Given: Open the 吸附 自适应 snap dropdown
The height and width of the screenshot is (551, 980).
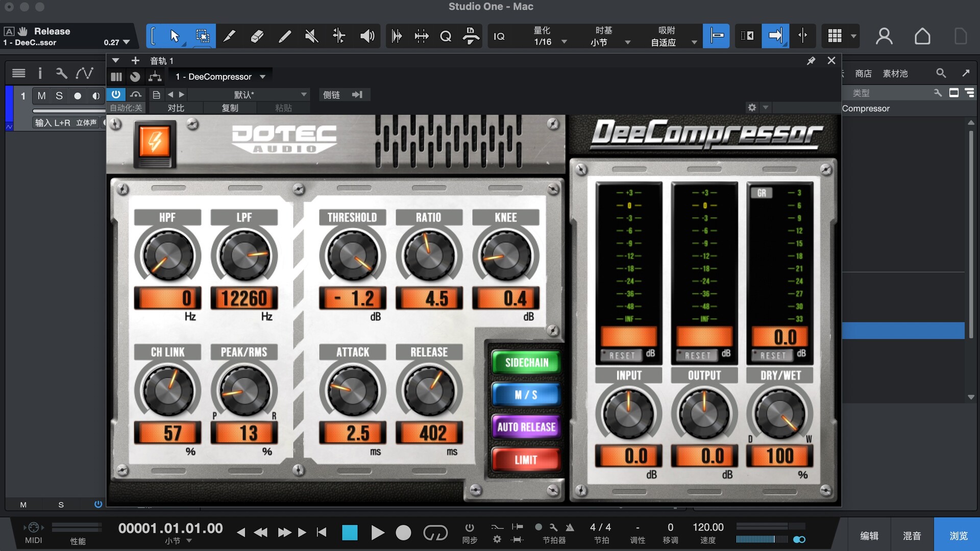Looking at the screenshot, I should [673, 36].
